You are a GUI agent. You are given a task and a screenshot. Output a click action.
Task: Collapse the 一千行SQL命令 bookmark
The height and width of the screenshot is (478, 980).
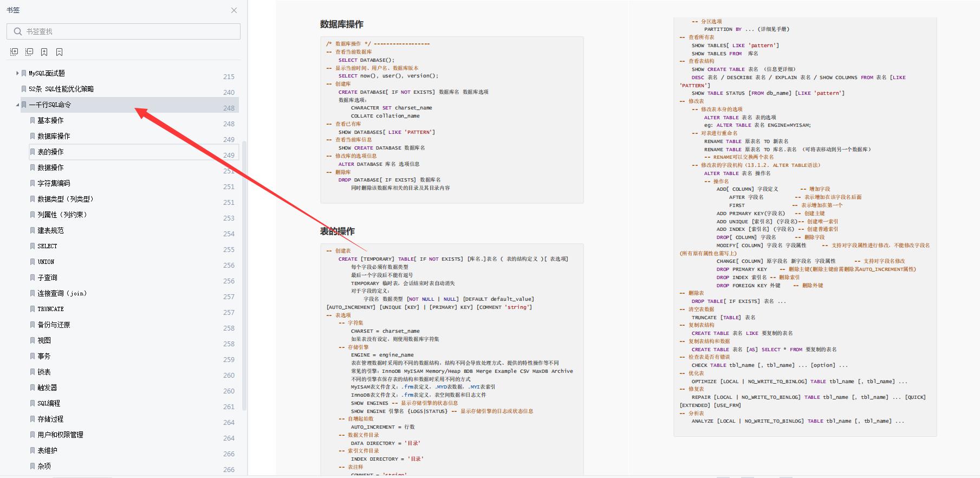pos(17,105)
